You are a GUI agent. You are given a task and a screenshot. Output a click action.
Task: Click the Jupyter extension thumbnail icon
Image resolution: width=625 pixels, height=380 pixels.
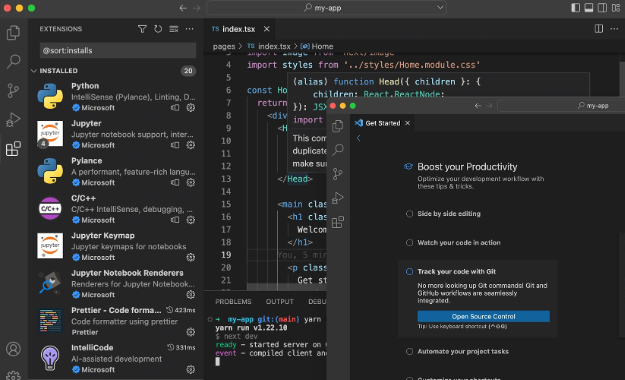tap(50, 134)
